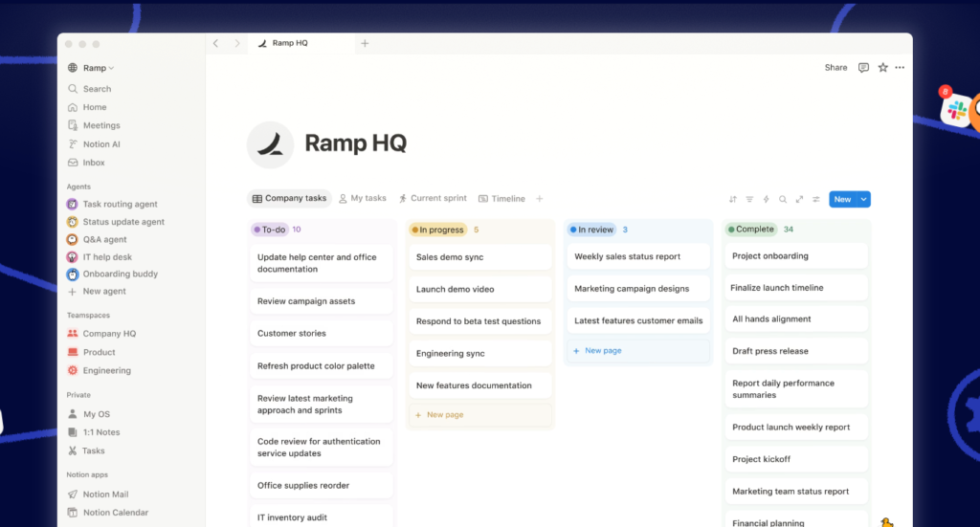
Task: Add New page in In progress column
Action: pos(480,414)
